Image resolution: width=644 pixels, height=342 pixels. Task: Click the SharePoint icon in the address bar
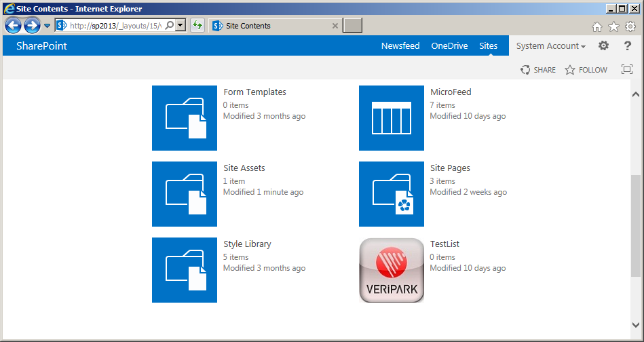(62, 26)
